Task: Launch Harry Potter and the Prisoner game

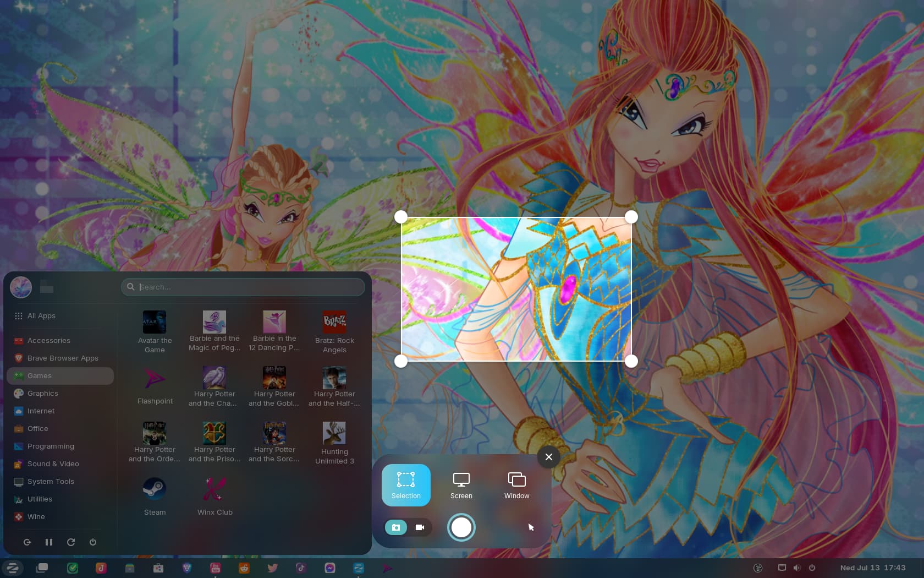Action: (215, 443)
